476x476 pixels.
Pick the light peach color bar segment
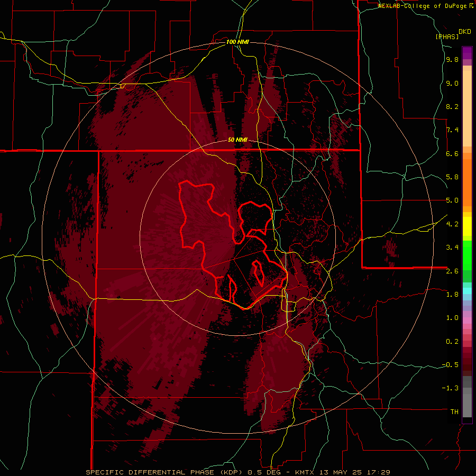pos(467,108)
